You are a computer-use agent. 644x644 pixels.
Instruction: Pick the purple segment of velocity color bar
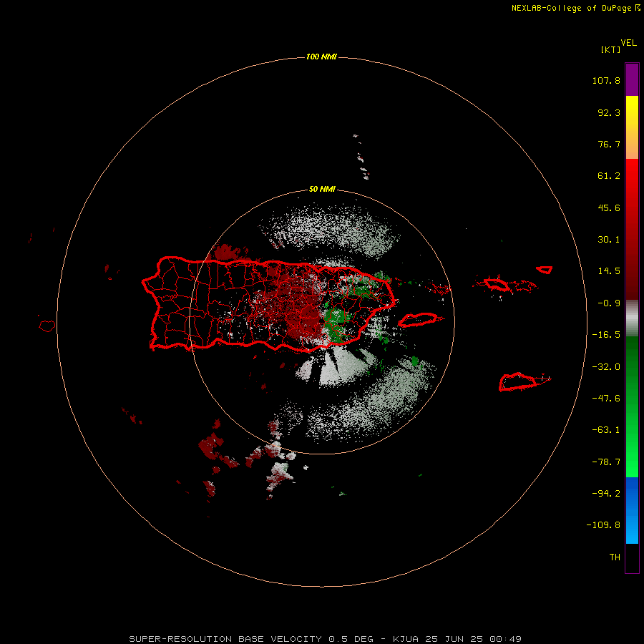click(x=632, y=79)
